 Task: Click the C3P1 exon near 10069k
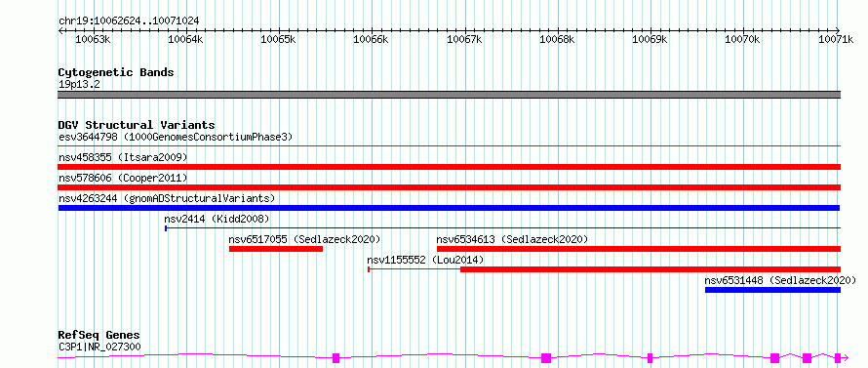tap(651, 358)
